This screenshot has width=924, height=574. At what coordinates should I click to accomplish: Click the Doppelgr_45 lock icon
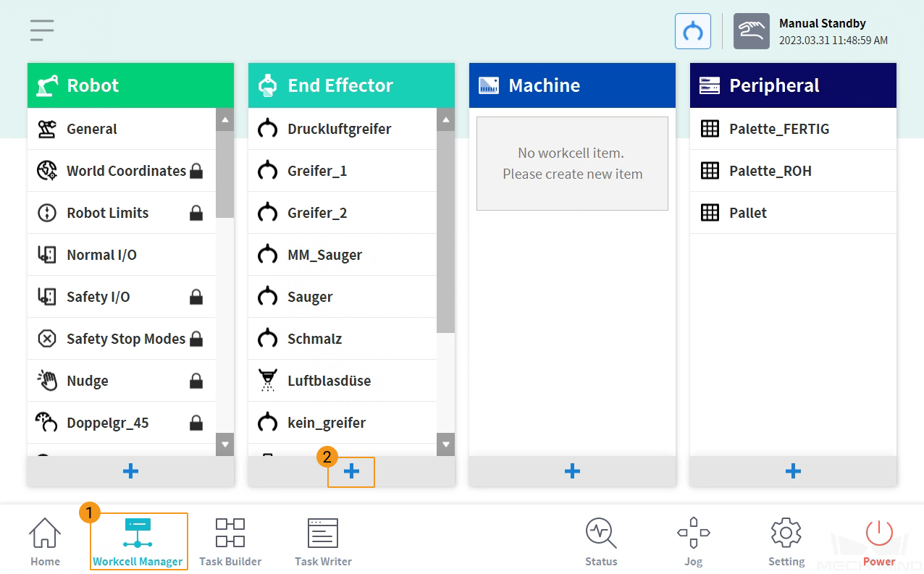tap(196, 423)
